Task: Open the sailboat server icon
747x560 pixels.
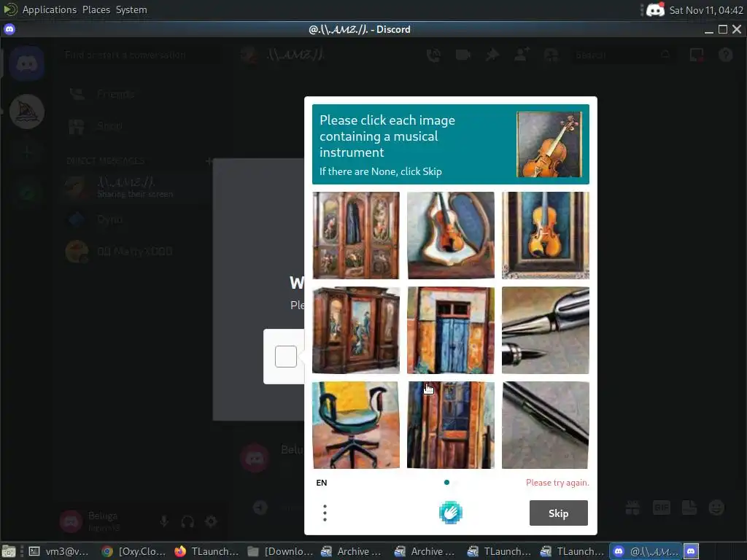Action: click(x=27, y=112)
